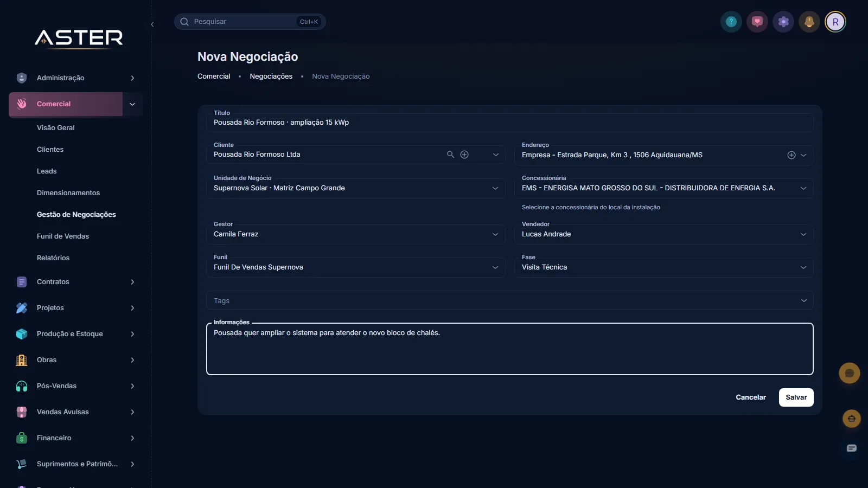Open Visão Geral in sidebar

56,128
